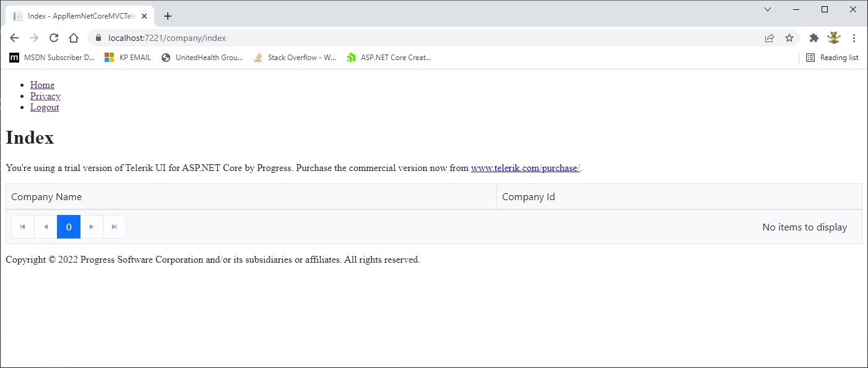Open the Extensions puzzle icon
This screenshot has height=368, width=868.
tap(814, 38)
